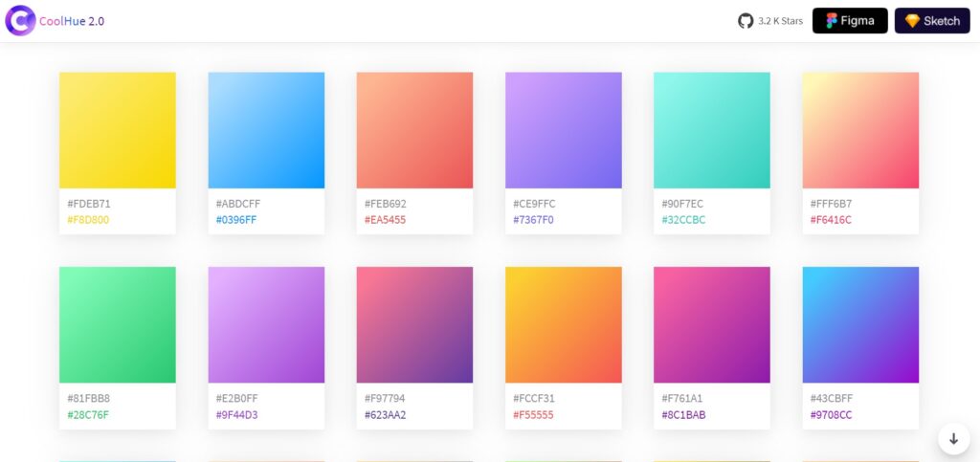Select the blue #ABDCFF gradient swatch
980x462 pixels.
[266, 130]
